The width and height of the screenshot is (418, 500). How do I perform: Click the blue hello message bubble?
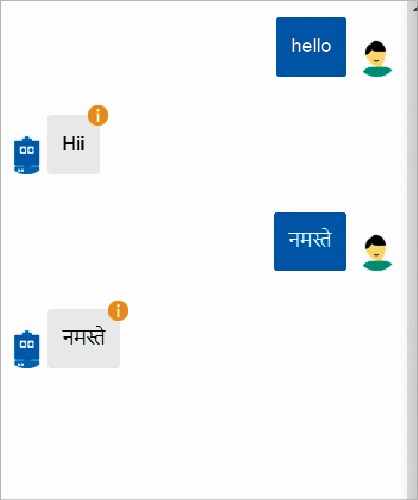pyautogui.click(x=311, y=47)
